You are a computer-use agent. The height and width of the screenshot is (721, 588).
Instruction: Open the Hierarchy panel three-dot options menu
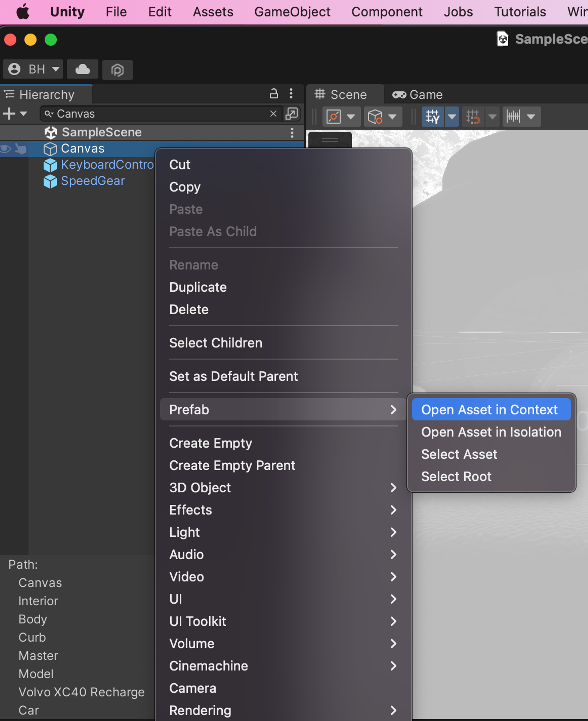pos(291,94)
